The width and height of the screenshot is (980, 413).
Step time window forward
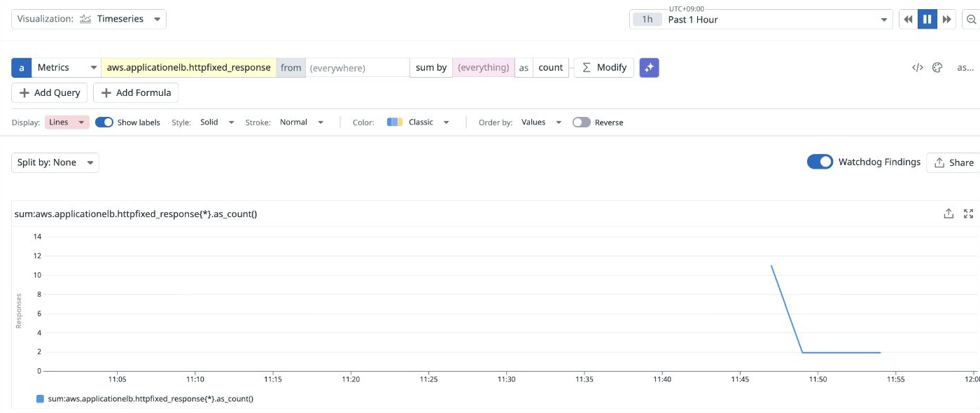tap(947, 20)
